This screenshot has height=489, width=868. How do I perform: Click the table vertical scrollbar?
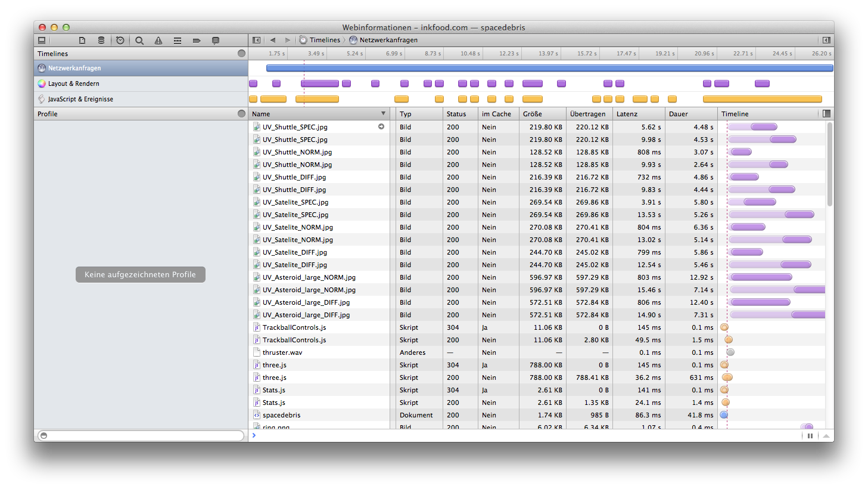tap(830, 164)
